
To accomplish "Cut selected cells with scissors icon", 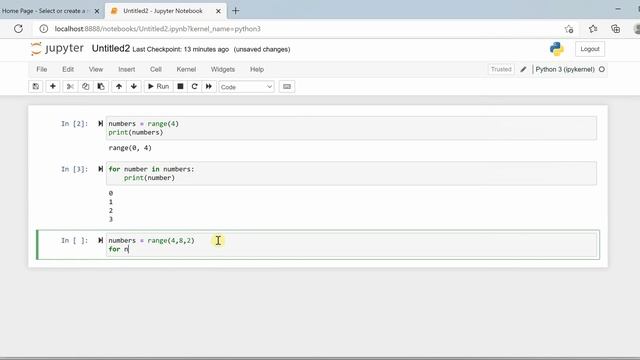I will pyautogui.click(x=70, y=87).
